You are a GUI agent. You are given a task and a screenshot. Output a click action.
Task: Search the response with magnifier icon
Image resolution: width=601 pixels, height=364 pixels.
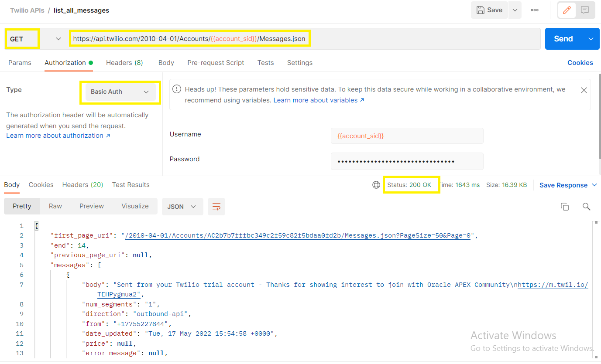(587, 207)
